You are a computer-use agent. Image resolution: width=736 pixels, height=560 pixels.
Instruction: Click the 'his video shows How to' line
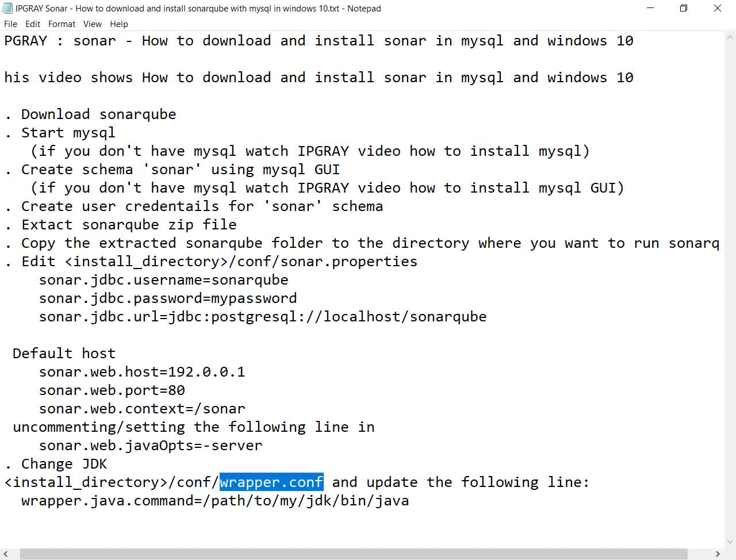[319, 78]
